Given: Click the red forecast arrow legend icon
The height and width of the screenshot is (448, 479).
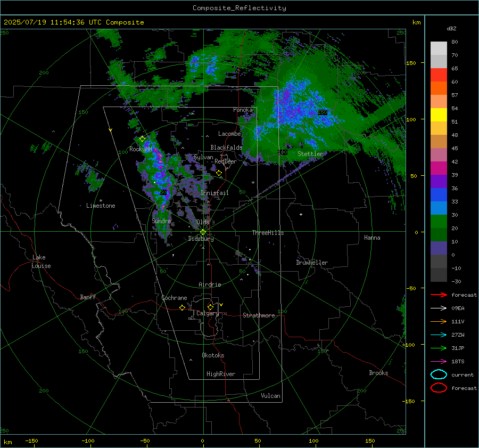Looking at the screenshot, I should point(439,295).
